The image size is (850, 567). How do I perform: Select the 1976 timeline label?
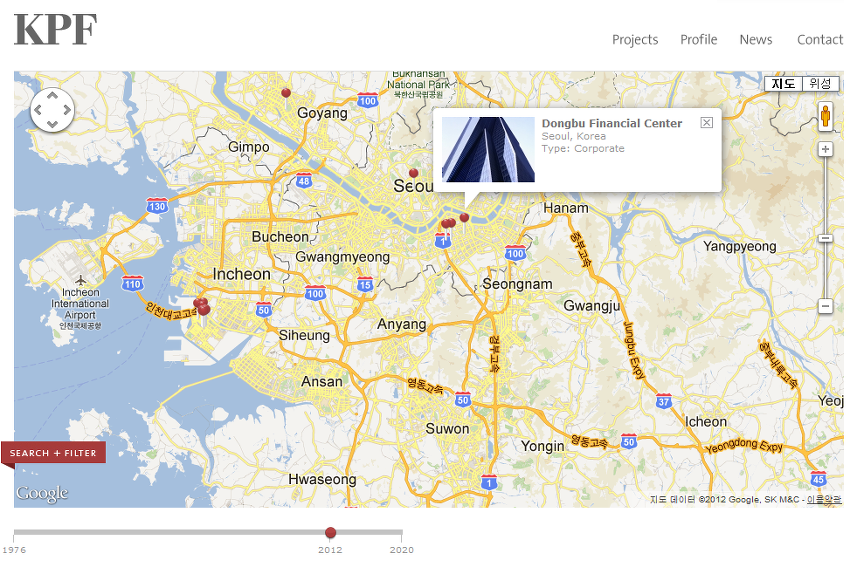[x=14, y=550]
